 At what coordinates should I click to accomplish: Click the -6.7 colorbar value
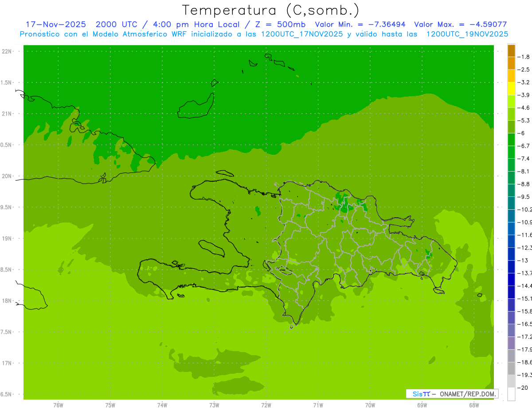[524, 146]
